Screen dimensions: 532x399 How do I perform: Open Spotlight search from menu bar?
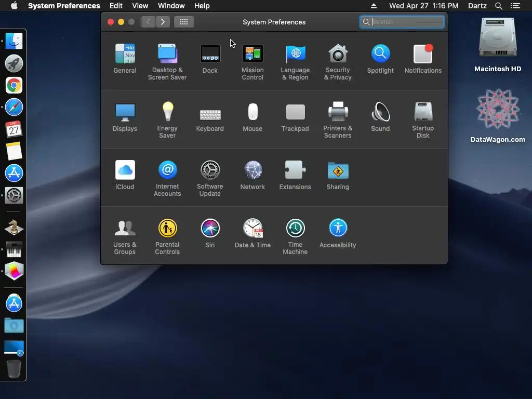[498, 6]
